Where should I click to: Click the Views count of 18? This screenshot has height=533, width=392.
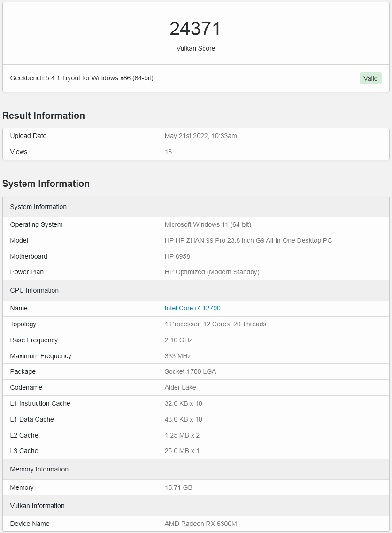coord(168,152)
